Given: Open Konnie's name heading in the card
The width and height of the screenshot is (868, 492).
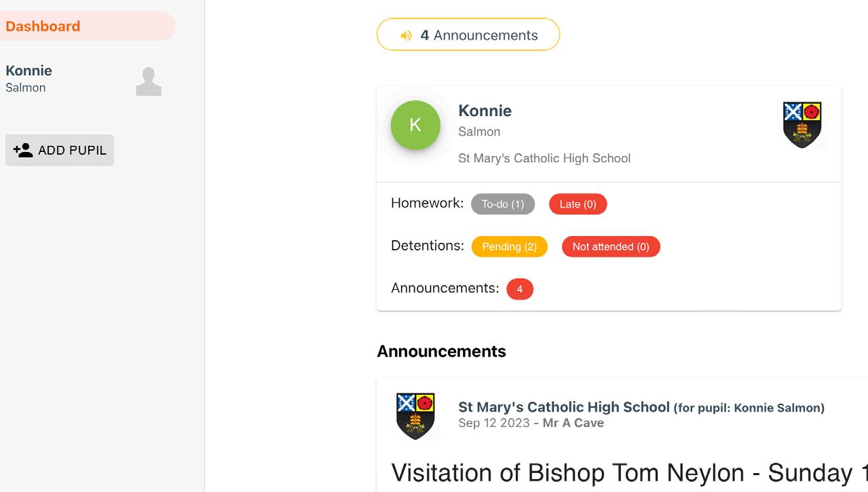Looking at the screenshot, I should [x=485, y=111].
